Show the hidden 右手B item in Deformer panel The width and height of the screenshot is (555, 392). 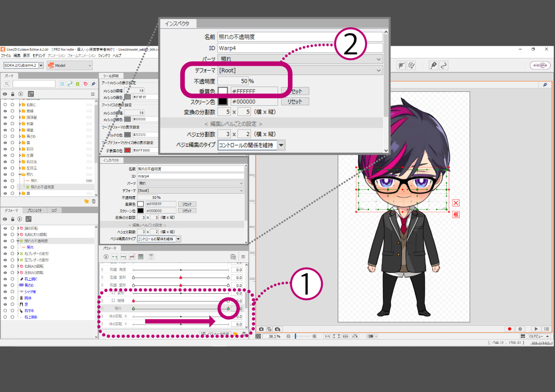[5, 311]
